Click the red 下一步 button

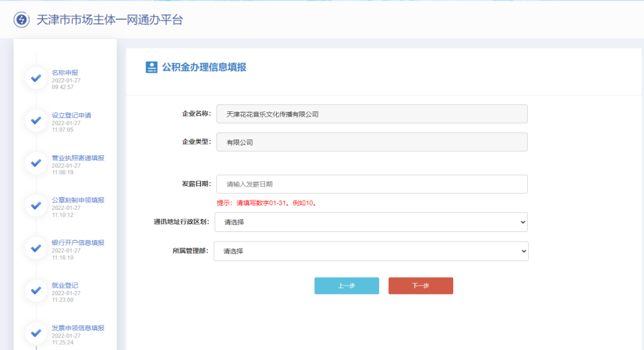[x=420, y=286]
